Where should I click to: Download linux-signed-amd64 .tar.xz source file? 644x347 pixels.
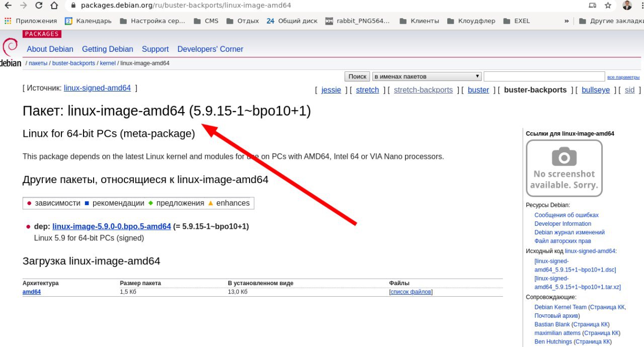tap(578, 283)
